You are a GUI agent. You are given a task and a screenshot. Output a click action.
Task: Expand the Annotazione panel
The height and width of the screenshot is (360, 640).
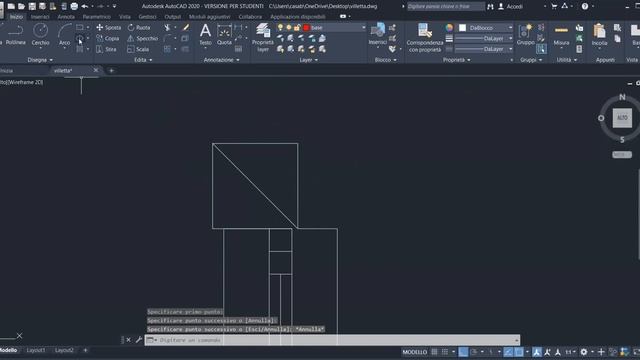click(221, 60)
